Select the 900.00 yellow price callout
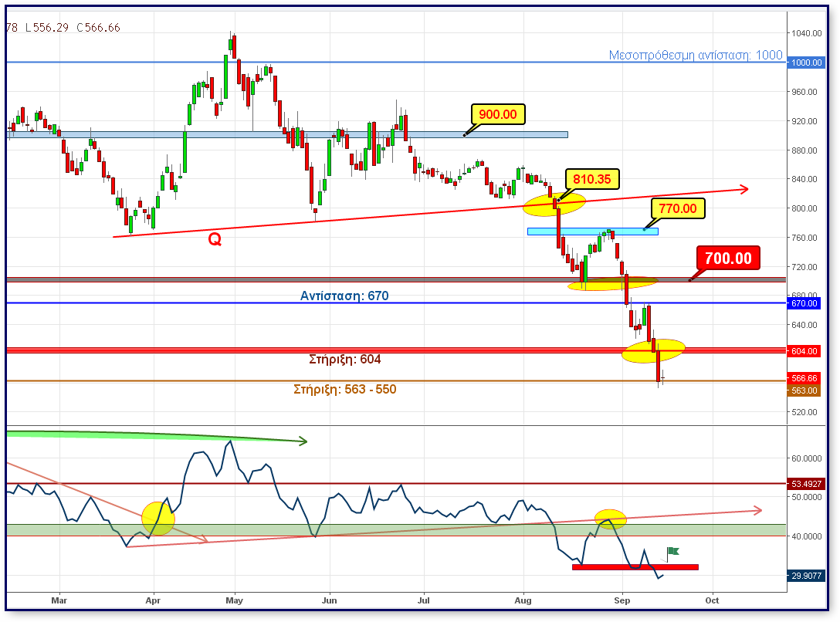The height and width of the screenshot is (622, 840). 498,114
